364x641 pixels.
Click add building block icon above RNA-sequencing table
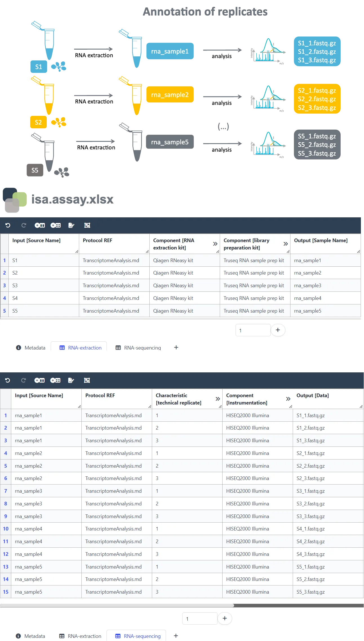39,380
